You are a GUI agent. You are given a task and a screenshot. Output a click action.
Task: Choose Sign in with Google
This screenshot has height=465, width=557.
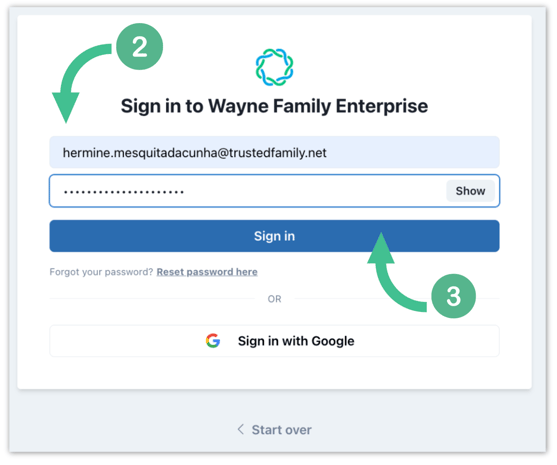[274, 341]
